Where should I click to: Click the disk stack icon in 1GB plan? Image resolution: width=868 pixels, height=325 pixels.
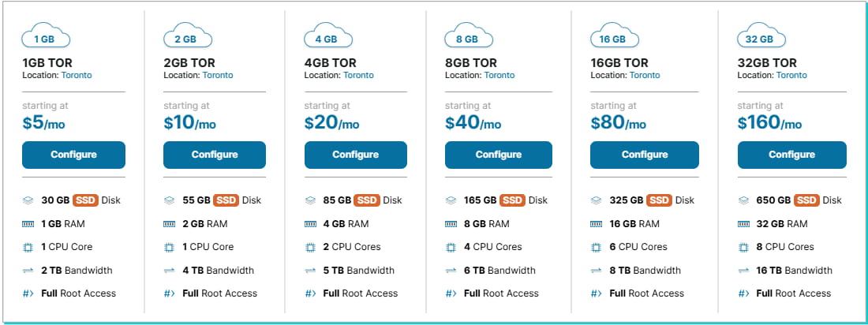tap(28, 200)
